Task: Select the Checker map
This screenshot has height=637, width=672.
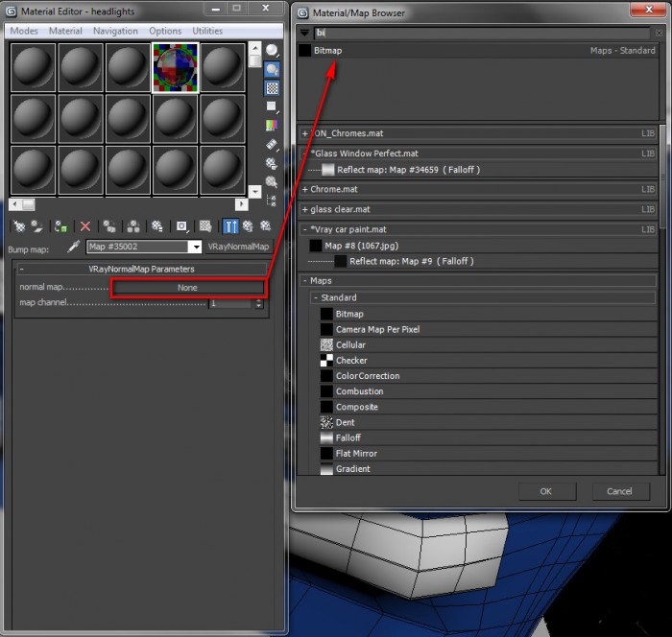Action: pyautogui.click(x=489, y=361)
